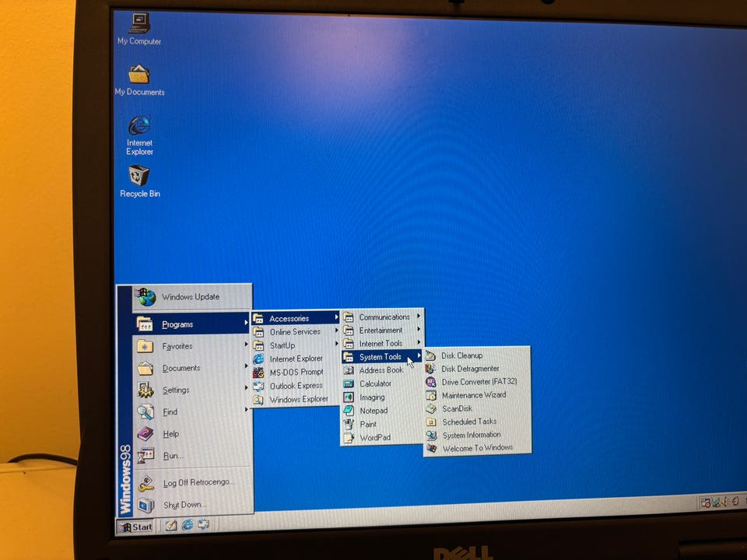Click the Paint icon

(x=349, y=424)
